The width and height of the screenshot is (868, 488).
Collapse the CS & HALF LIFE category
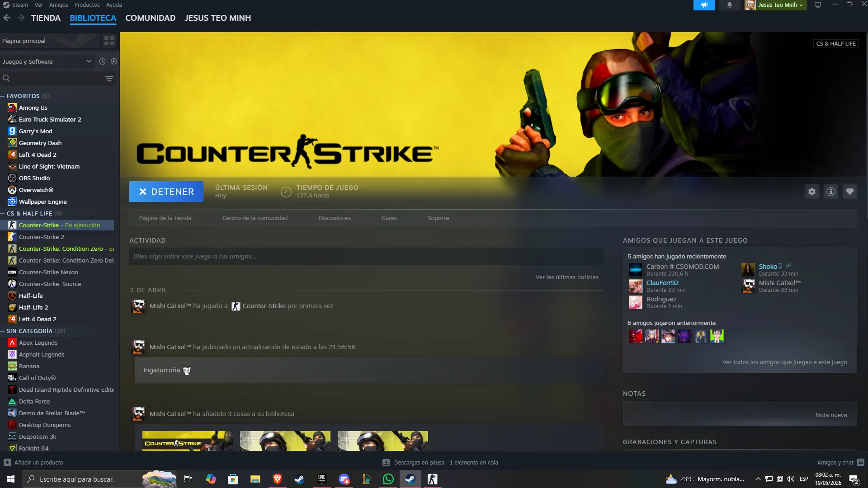point(3,213)
